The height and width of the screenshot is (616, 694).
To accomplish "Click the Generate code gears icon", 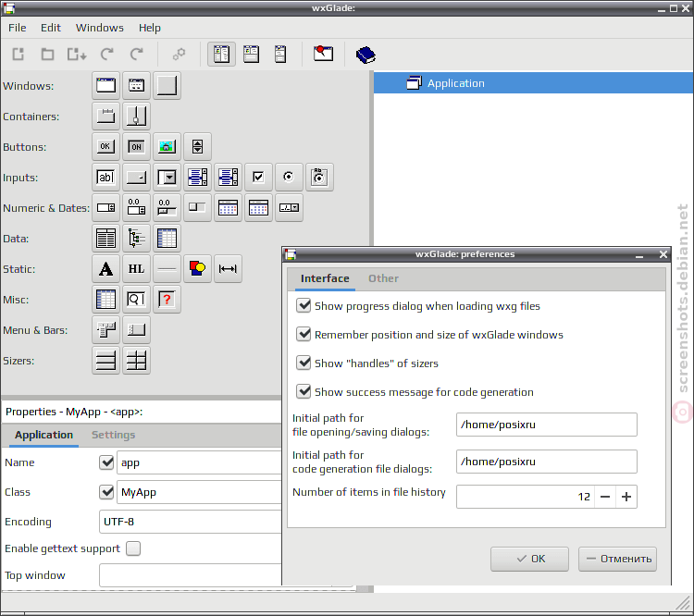I will [x=179, y=55].
